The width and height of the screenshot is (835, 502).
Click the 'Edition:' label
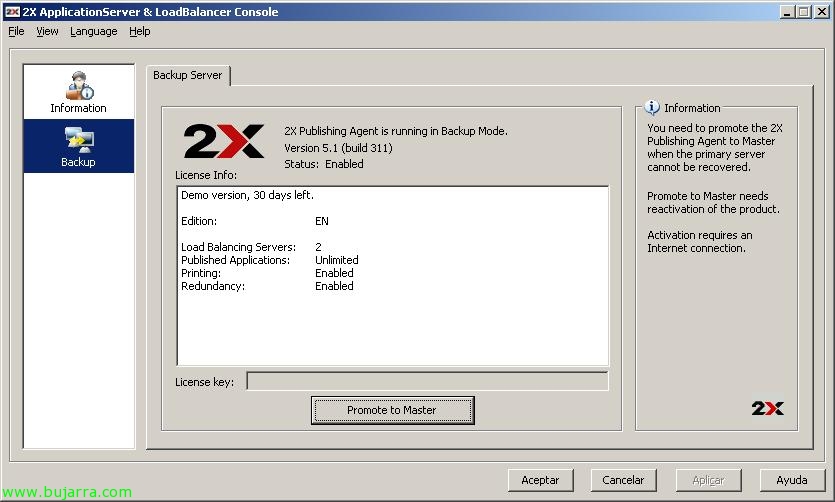pyautogui.click(x=199, y=221)
